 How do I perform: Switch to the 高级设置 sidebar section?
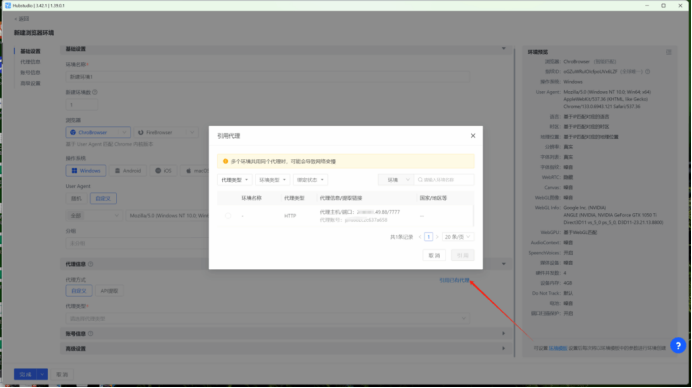[x=30, y=83]
